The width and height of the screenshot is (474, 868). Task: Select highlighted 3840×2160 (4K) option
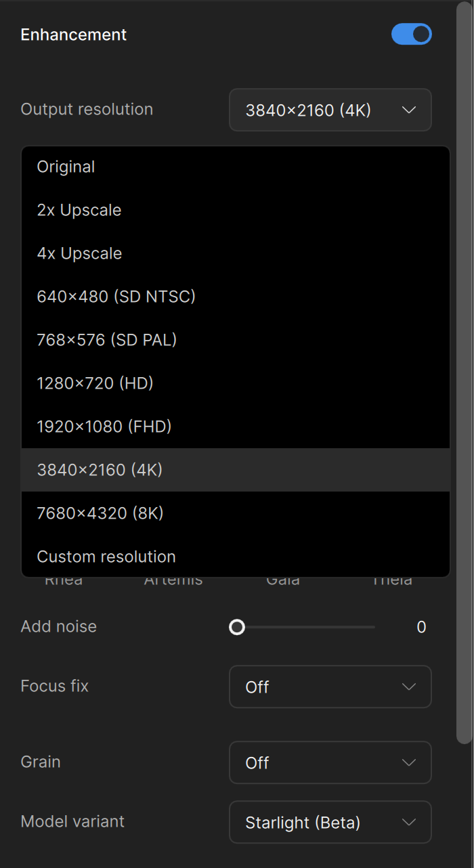coord(100,470)
